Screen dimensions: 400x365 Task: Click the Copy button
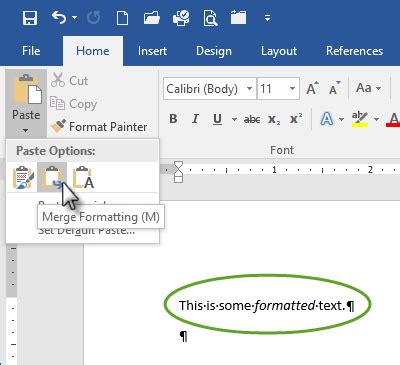point(73,104)
